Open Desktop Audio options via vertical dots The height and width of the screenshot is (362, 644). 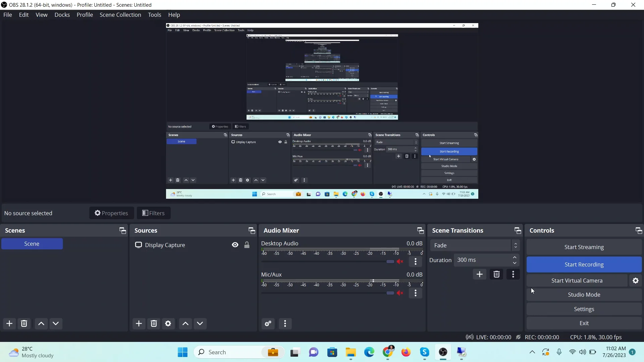pos(416,261)
